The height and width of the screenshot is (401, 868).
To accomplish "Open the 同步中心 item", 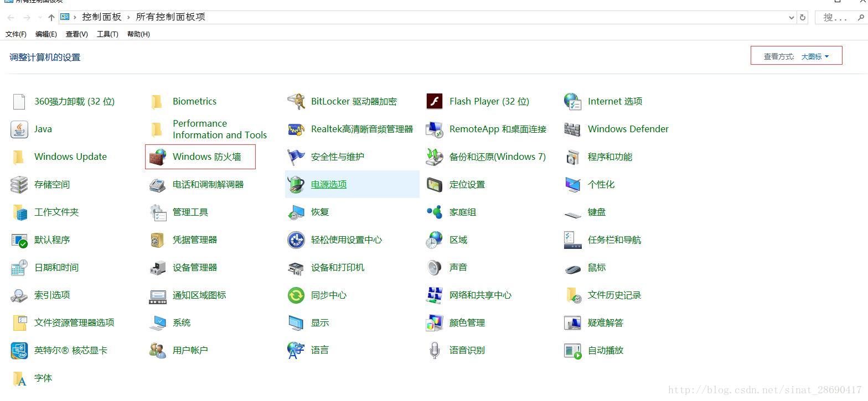I will point(329,295).
